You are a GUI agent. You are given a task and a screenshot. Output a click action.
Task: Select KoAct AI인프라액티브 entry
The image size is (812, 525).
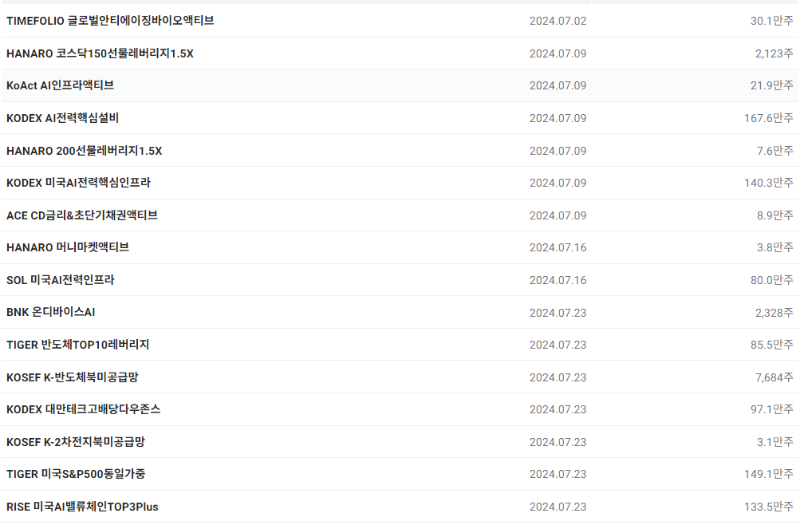click(60, 85)
